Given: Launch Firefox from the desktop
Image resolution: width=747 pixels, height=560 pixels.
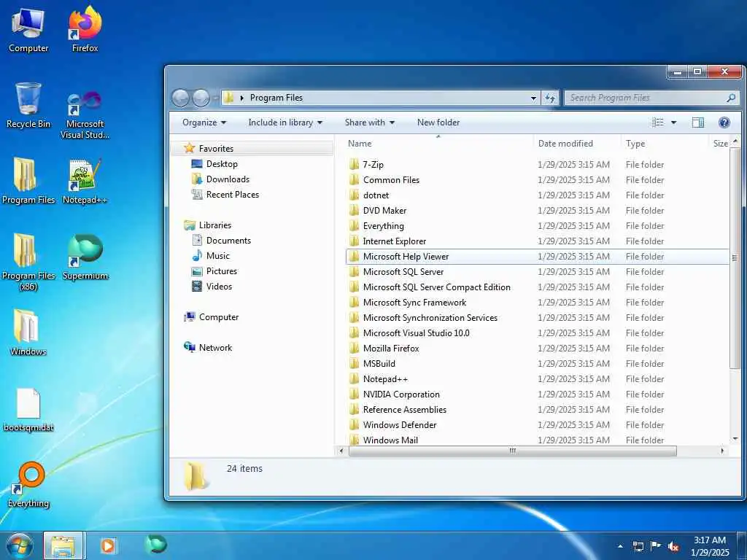Looking at the screenshot, I should click(85, 30).
